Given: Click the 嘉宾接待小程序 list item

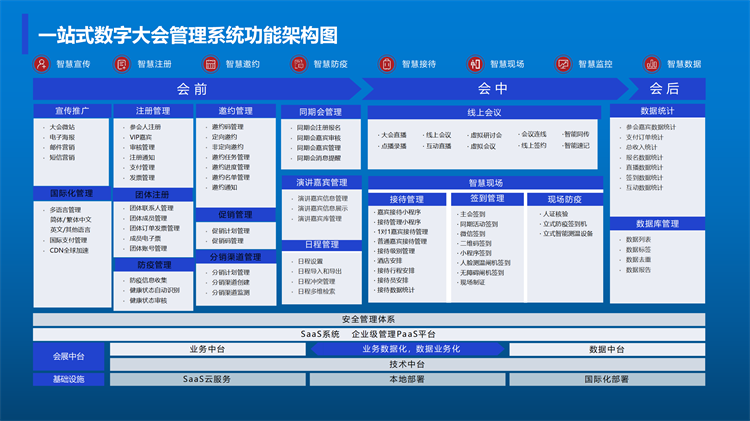Looking at the screenshot, I should click(399, 212).
